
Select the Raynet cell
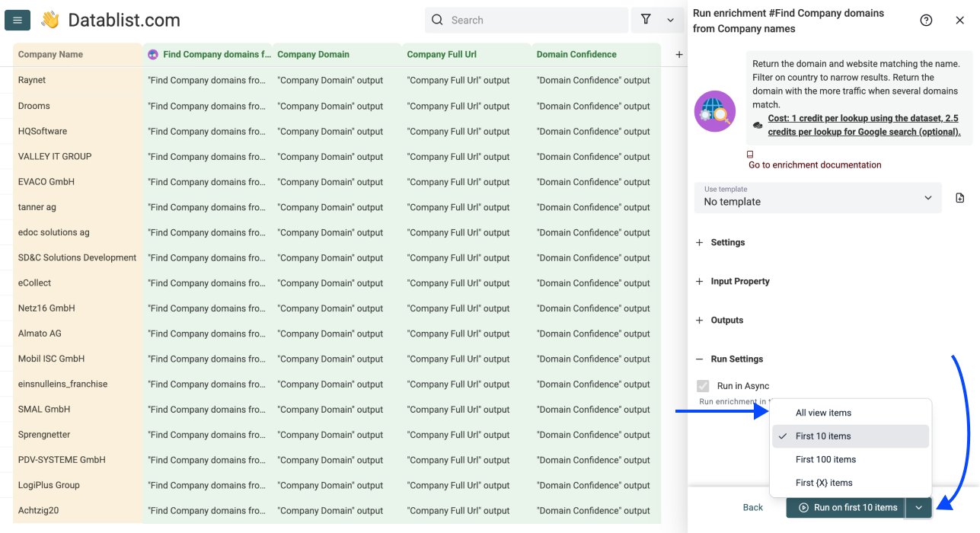tap(77, 80)
